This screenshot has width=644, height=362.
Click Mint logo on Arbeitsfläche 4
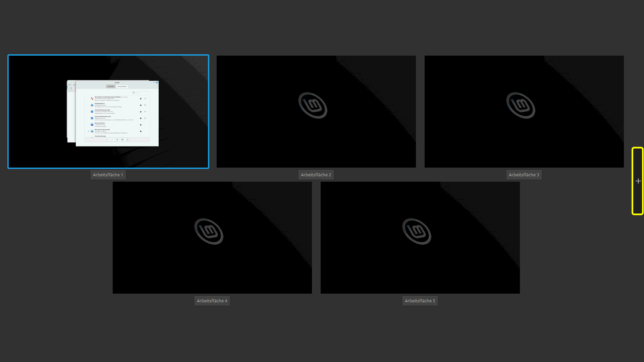(209, 231)
